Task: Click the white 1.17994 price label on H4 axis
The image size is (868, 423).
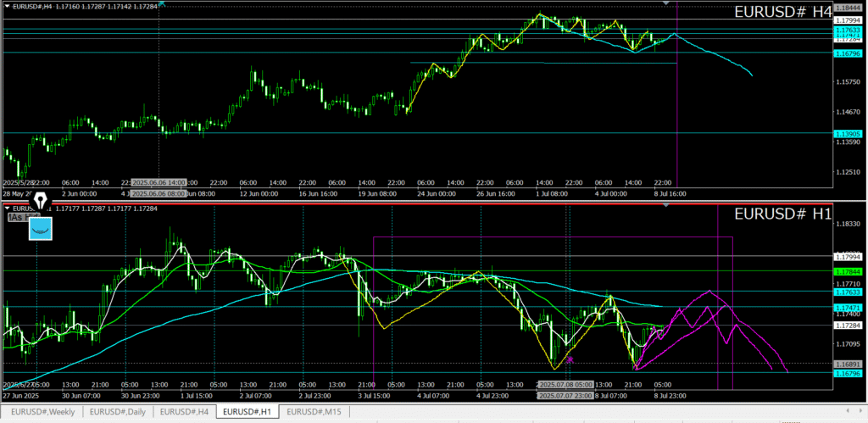Action: pyautogui.click(x=848, y=19)
